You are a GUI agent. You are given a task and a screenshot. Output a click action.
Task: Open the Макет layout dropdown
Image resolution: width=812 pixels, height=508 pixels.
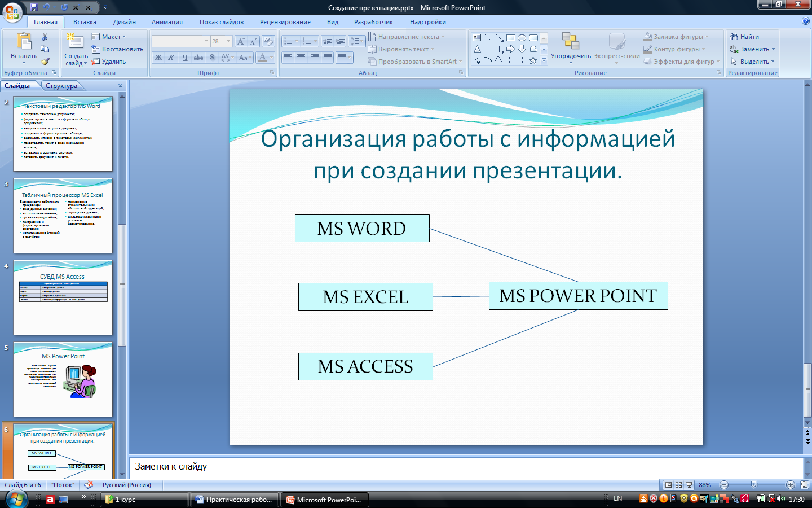[109, 37]
